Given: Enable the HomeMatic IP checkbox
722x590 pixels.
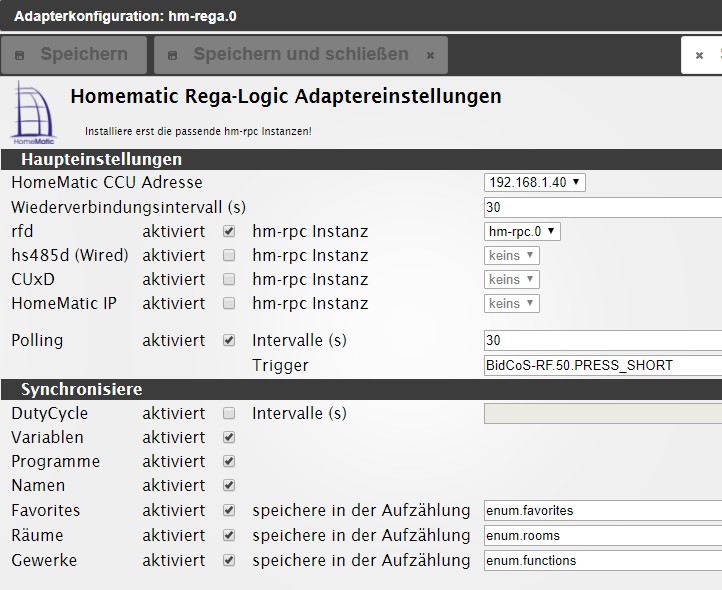Looking at the screenshot, I should (x=229, y=303).
